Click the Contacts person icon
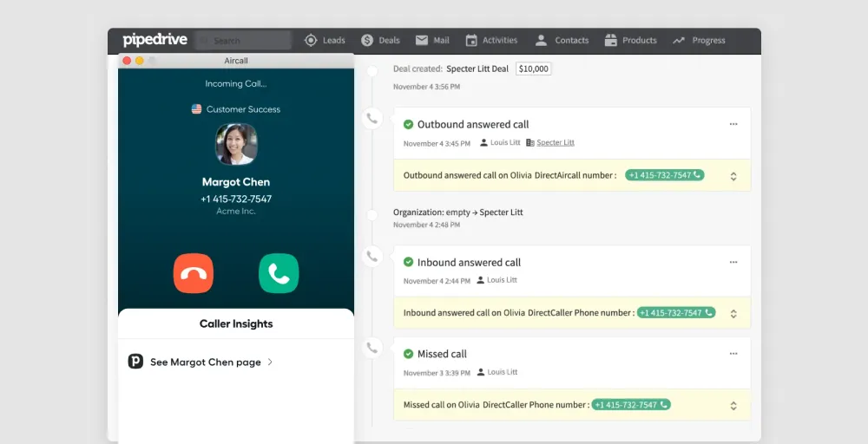This screenshot has height=444, width=868. [x=542, y=41]
